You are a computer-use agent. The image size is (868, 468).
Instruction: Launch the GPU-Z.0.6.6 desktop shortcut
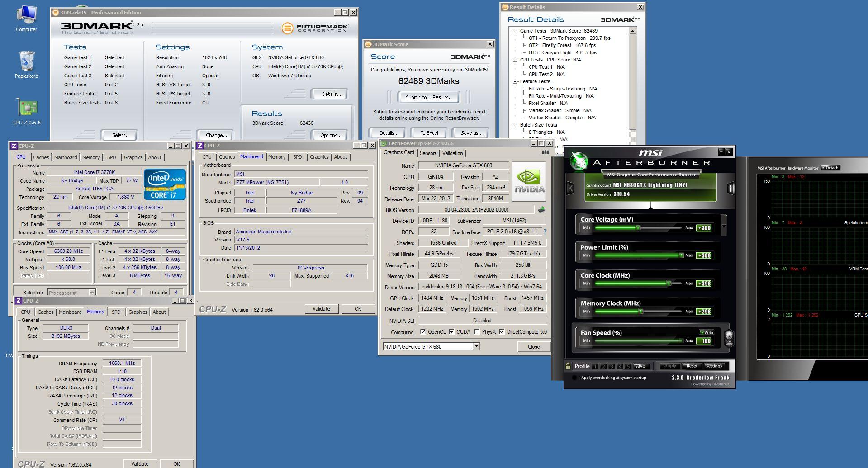(27, 111)
